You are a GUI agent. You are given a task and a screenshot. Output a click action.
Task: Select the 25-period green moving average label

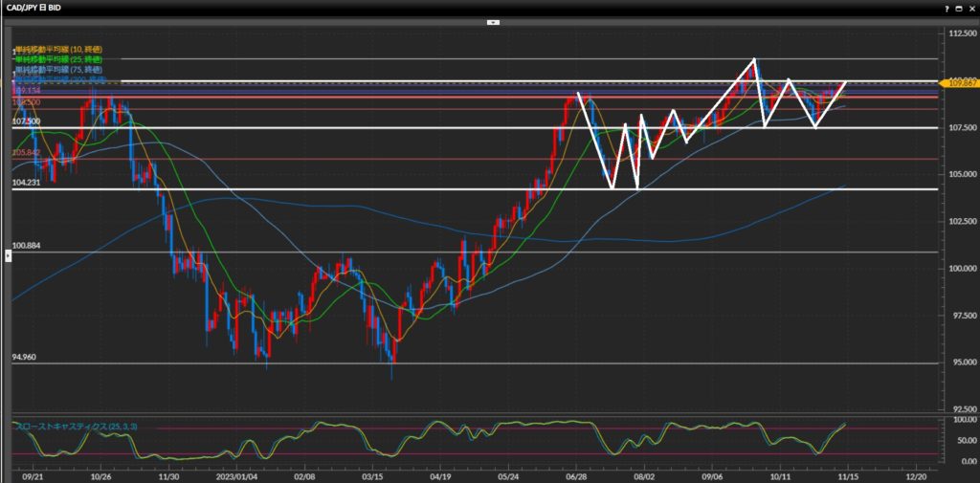[58, 59]
